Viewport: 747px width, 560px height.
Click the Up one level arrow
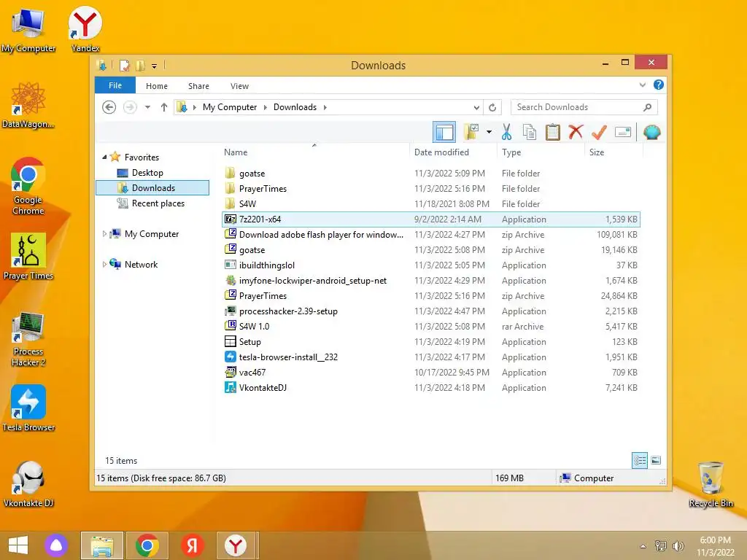click(x=164, y=107)
